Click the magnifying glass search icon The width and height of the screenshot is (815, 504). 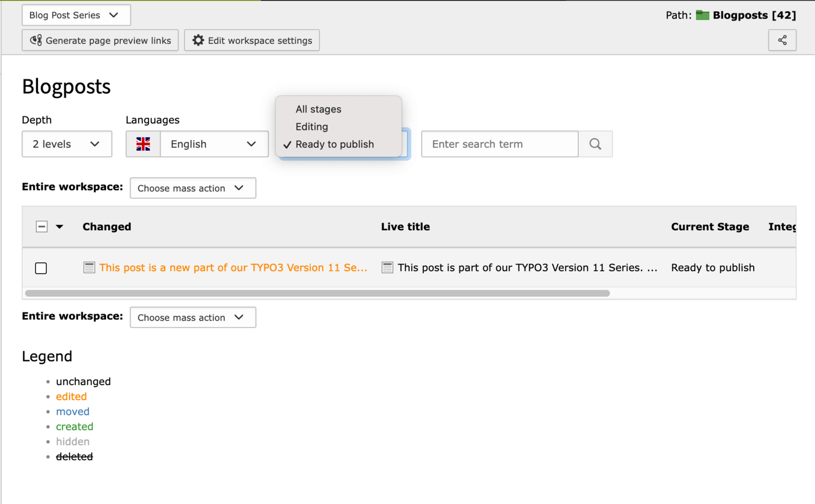pyautogui.click(x=595, y=144)
